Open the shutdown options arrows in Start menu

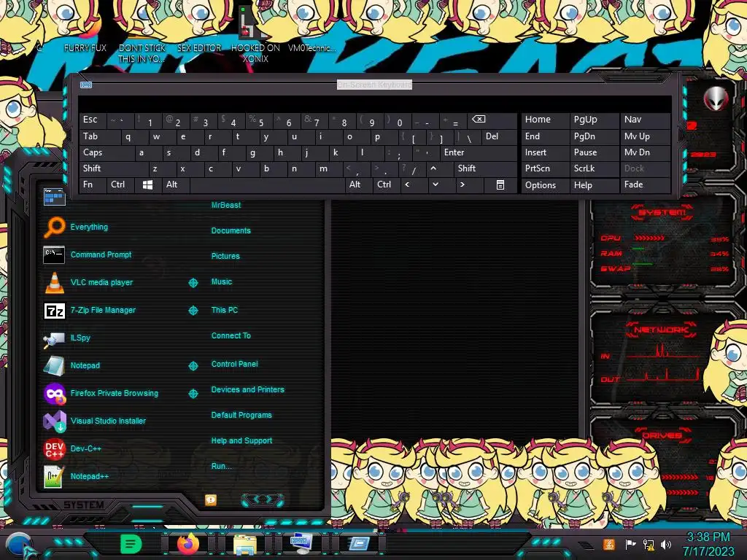pos(263,499)
